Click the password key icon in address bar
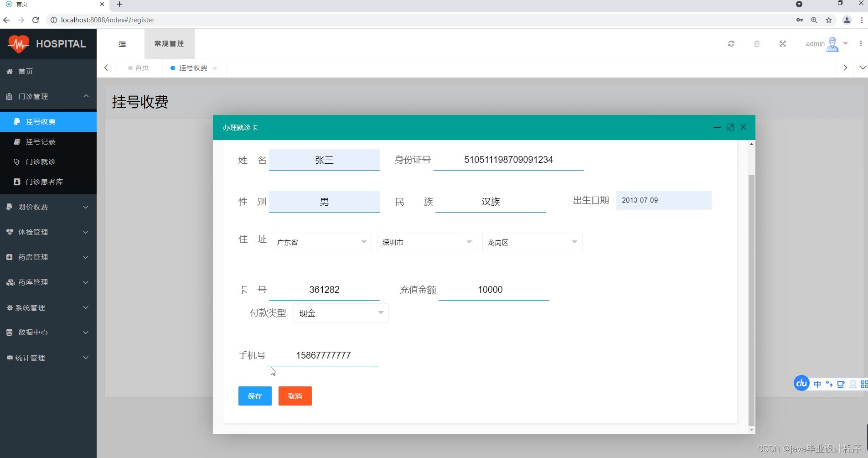Screen dimensions: 868x458 800,20
